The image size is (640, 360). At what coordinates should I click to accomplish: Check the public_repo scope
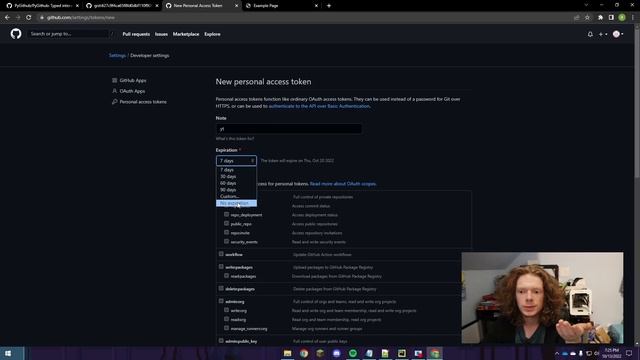(x=227, y=223)
